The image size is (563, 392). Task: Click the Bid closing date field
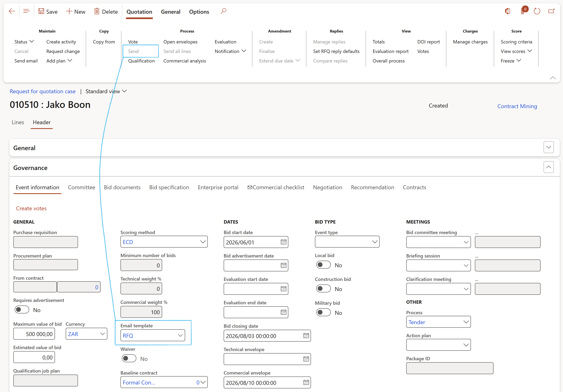click(x=267, y=336)
